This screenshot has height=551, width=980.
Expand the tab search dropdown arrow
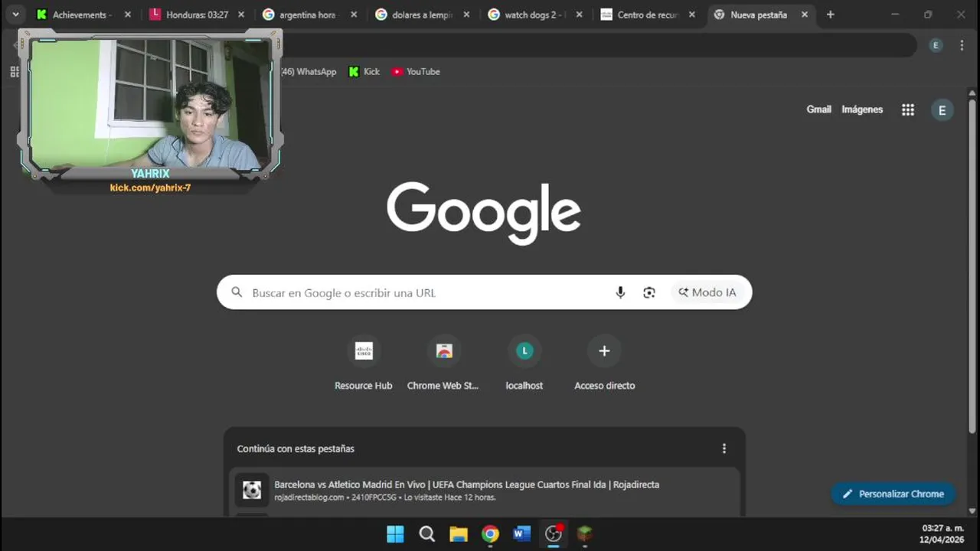[x=15, y=15]
